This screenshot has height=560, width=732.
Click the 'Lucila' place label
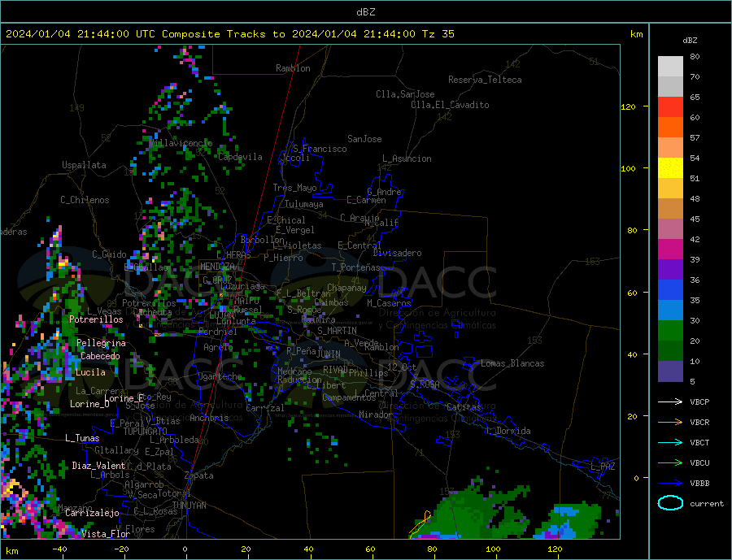tap(90, 372)
